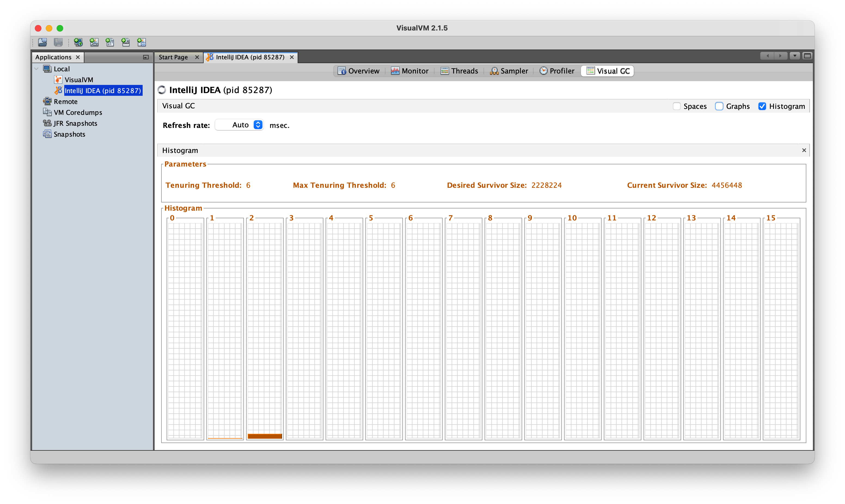The width and height of the screenshot is (845, 504).
Task: Select the VM Coredumps tree node
Action: coord(78,112)
